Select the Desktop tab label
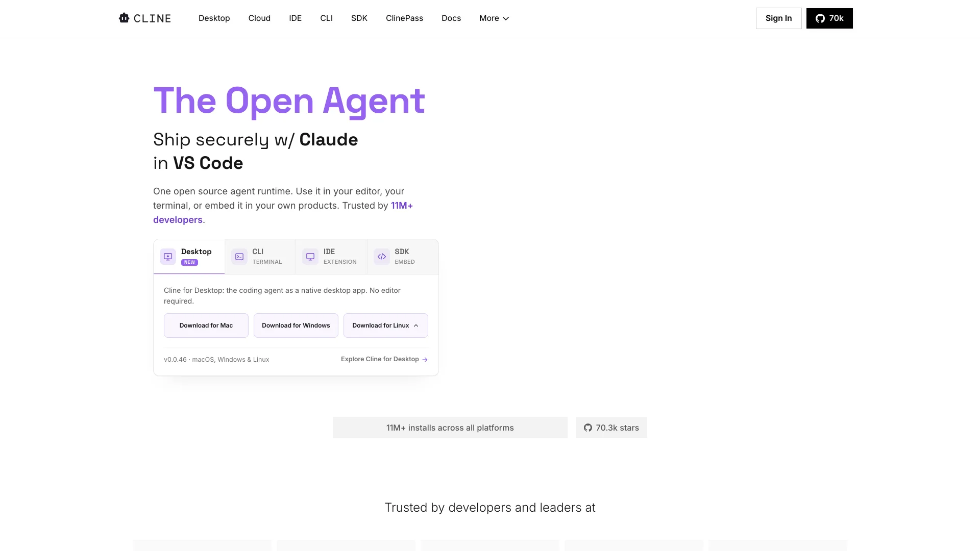Screen dimensions: 980x551 coord(197,252)
